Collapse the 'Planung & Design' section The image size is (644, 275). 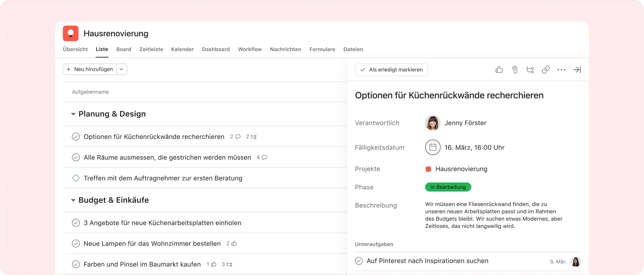point(73,114)
